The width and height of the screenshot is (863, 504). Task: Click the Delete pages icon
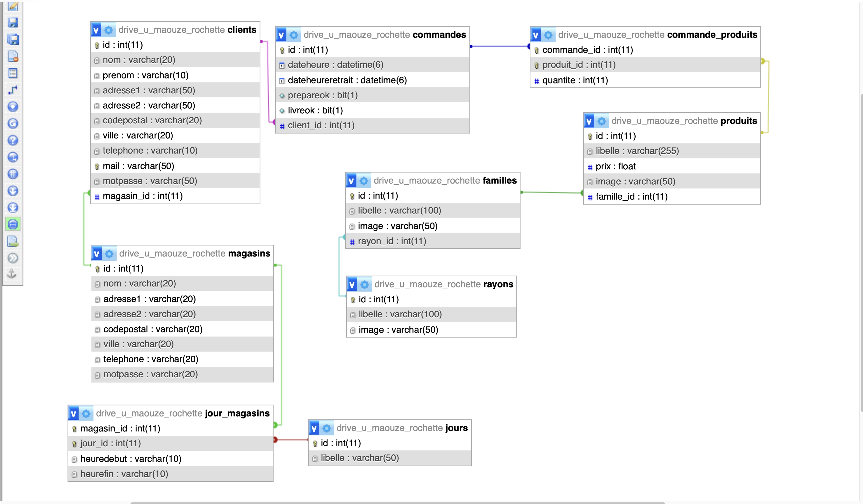point(13,56)
